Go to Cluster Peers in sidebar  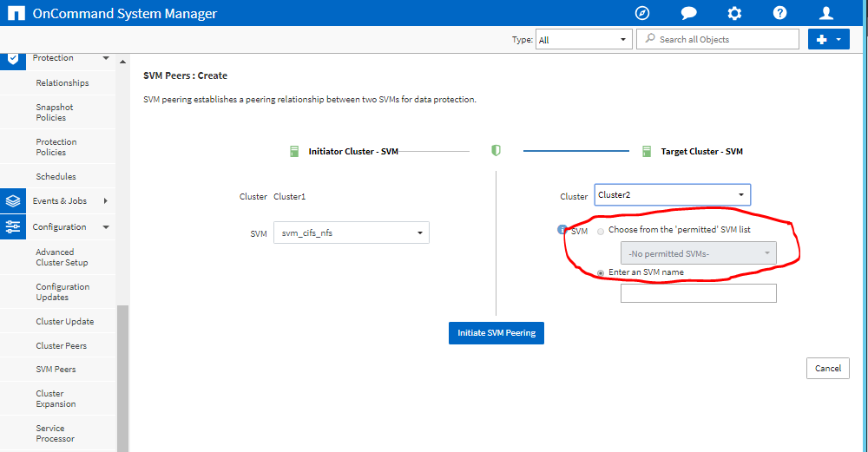coord(61,345)
